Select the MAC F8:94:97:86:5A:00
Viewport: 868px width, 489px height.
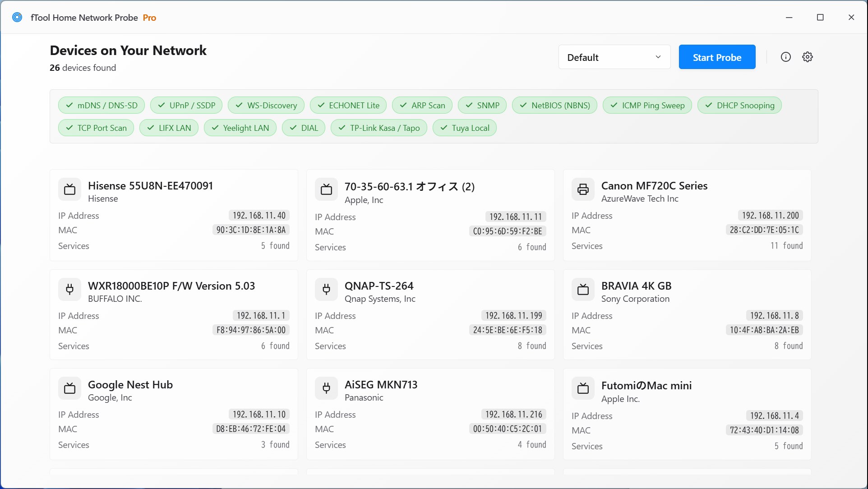(251, 330)
